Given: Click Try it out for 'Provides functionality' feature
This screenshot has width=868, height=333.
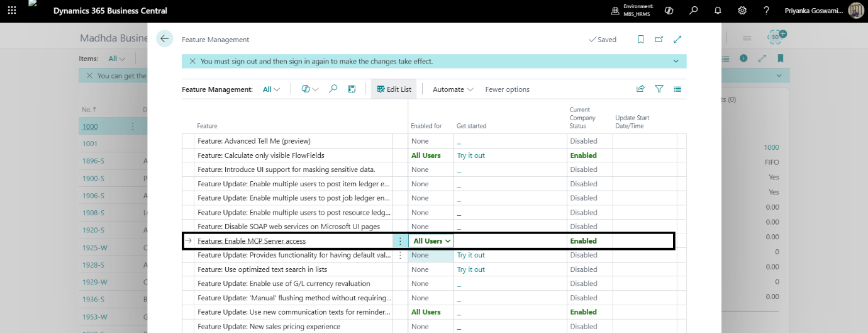Looking at the screenshot, I should pyautogui.click(x=471, y=256).
